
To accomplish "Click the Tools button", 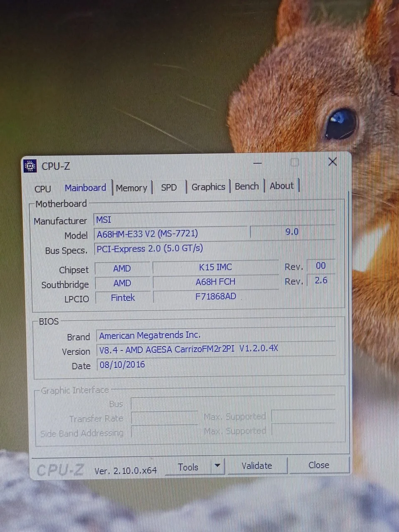I will (x=188, y=467).
